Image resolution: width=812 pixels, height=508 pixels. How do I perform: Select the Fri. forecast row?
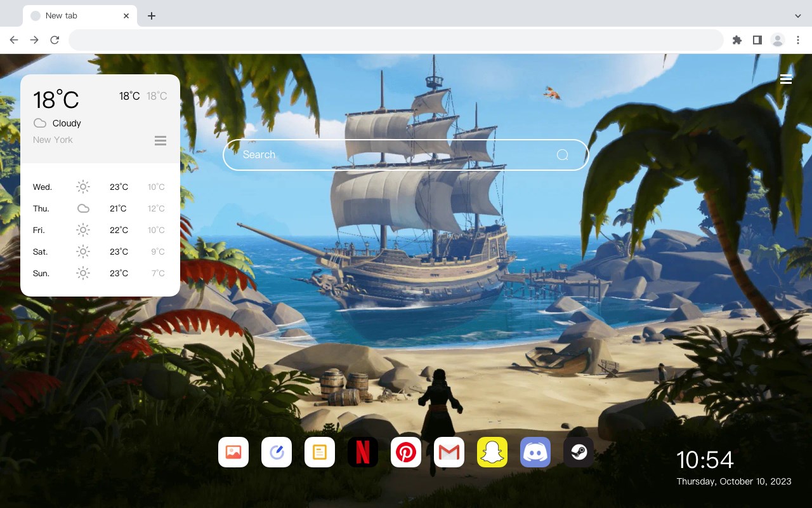(x=100, y=230)
